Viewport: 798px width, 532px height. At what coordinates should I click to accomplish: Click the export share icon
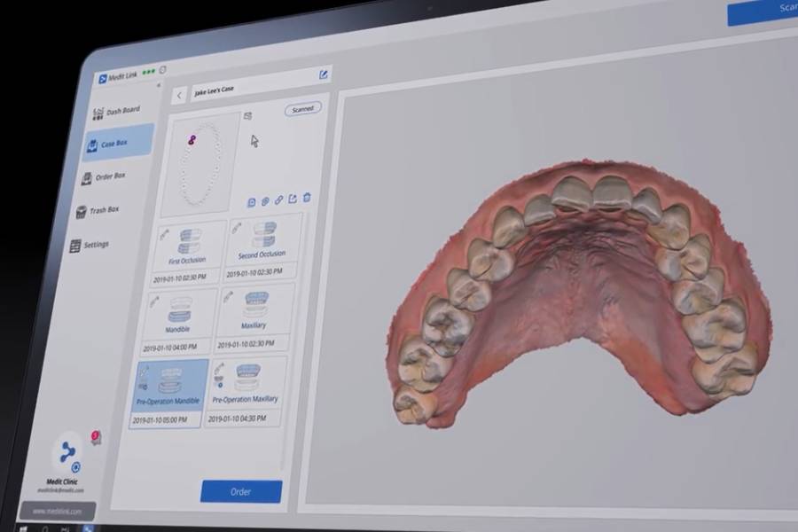[293, 199]
